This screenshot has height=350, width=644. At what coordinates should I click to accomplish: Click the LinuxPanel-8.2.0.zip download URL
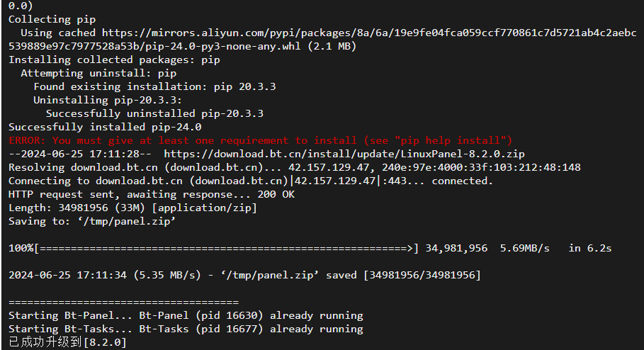coord(344,154)
